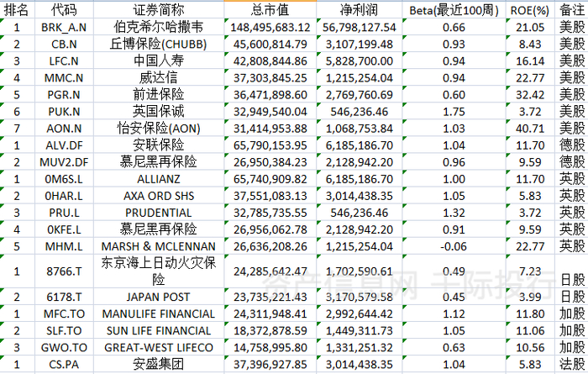Click the MUV2.DF code cell
This screenshot has width=588, height=374.
coord(64,162)
